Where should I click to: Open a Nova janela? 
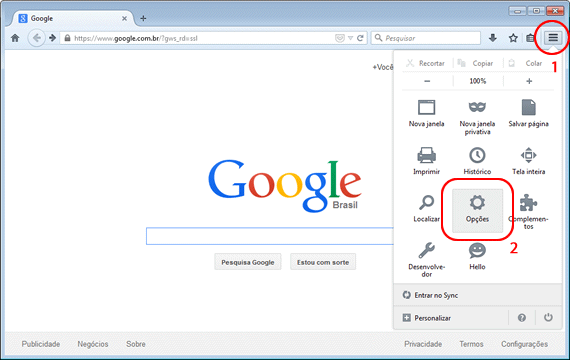(x=426, y=113)
